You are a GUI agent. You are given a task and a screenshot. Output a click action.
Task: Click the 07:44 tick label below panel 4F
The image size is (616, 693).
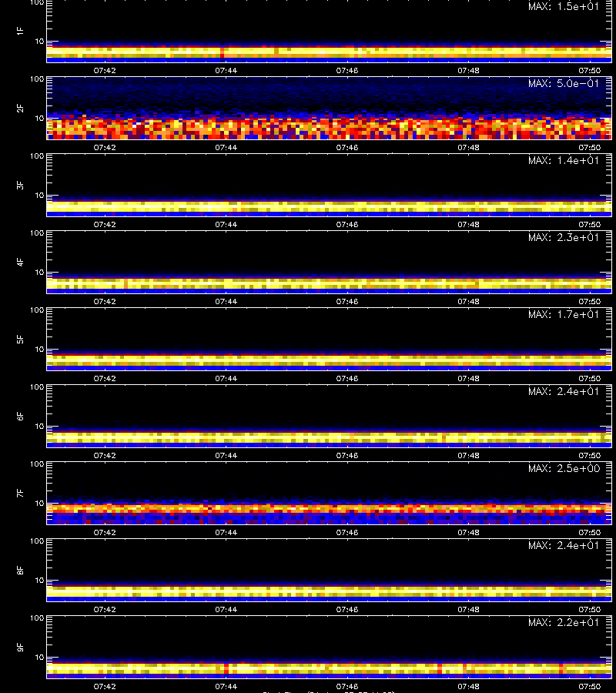tap(226, 301)
